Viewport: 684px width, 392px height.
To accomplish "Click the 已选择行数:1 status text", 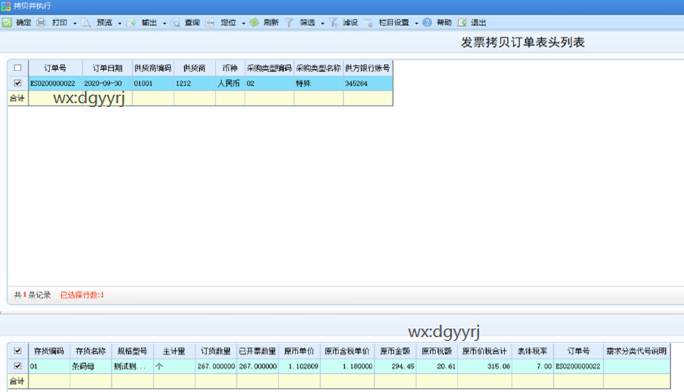I will (x=82, y=295).
